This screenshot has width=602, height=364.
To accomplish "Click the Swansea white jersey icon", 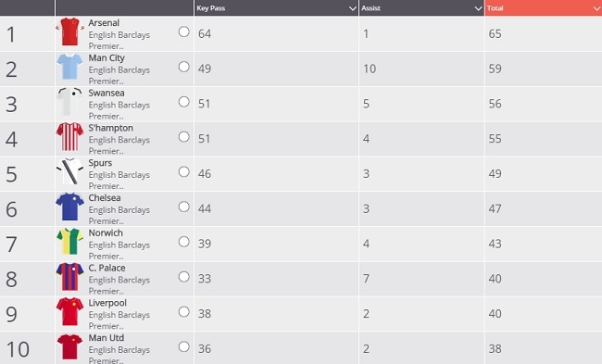I will tap(69, 102).
